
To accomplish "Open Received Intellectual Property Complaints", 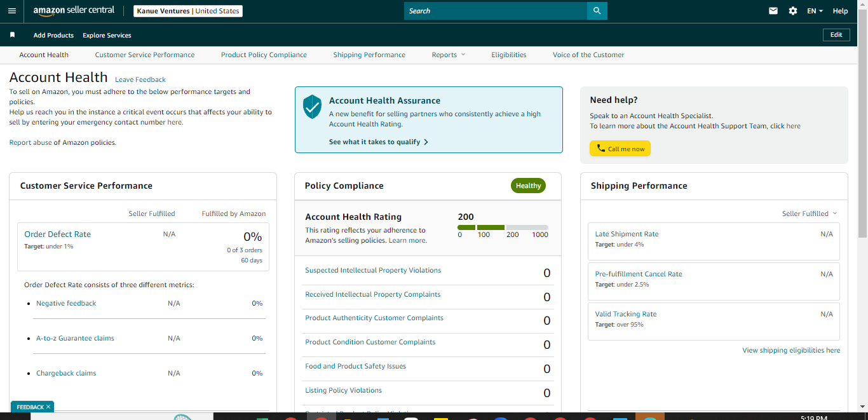I will pos(373,294).
